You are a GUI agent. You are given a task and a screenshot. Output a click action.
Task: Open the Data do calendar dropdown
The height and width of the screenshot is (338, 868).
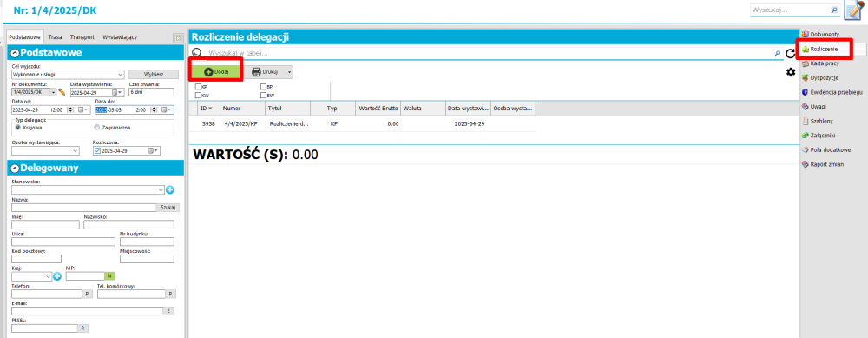coord(168,109)
